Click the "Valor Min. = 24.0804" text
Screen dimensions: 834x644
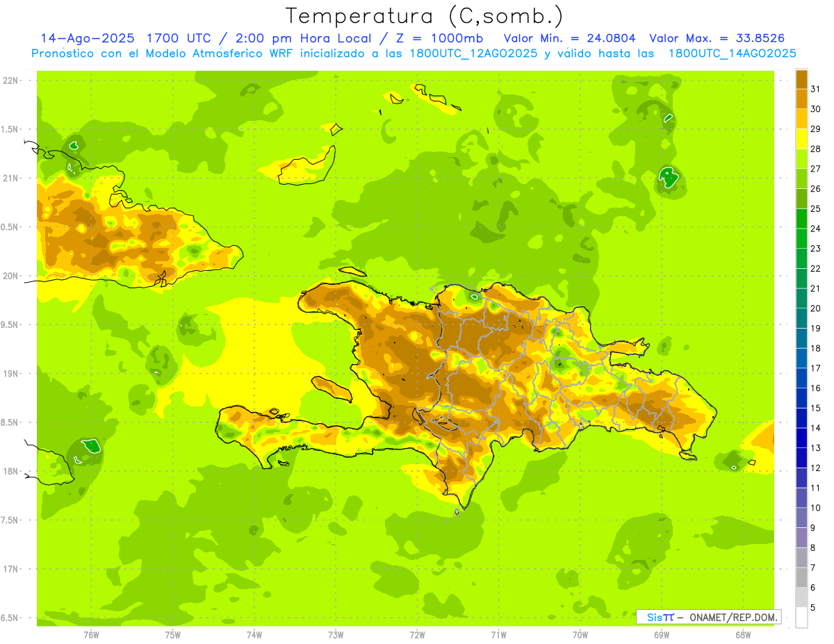570,38
